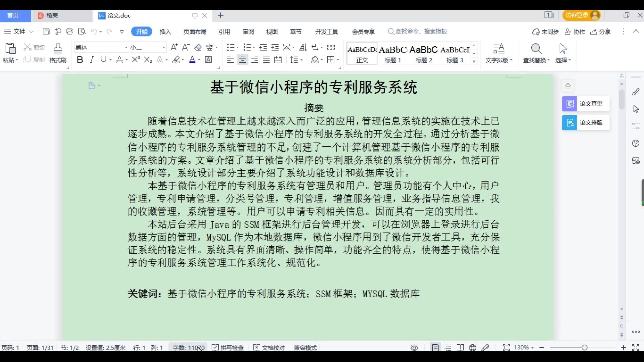Redo the last undone action
Image resolution: width=644 pixels, height=362 pixels.
(109, 31)
